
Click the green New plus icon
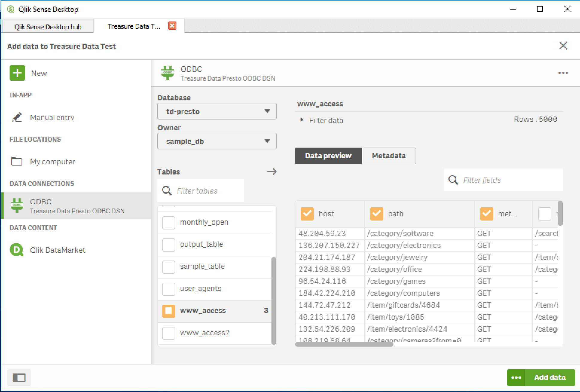click(17, 73)
